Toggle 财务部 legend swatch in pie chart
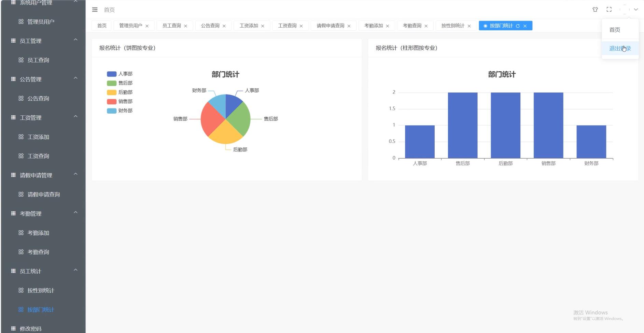This screenshot has height=333, width=644. (112, 111)
